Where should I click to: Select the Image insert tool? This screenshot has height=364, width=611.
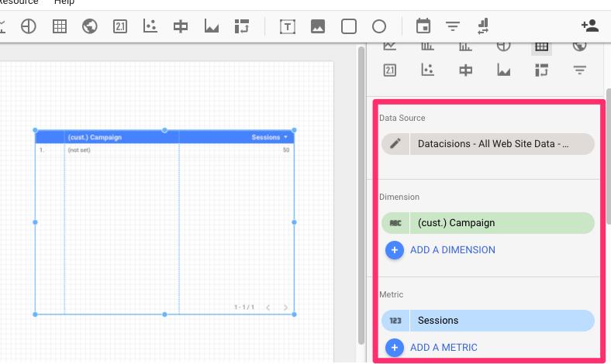(318, 26)
